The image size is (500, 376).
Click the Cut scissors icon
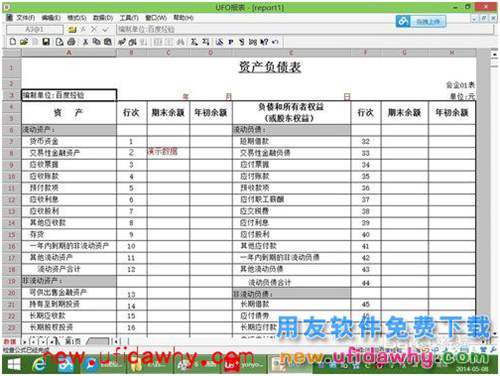click(x=85, y=42)
